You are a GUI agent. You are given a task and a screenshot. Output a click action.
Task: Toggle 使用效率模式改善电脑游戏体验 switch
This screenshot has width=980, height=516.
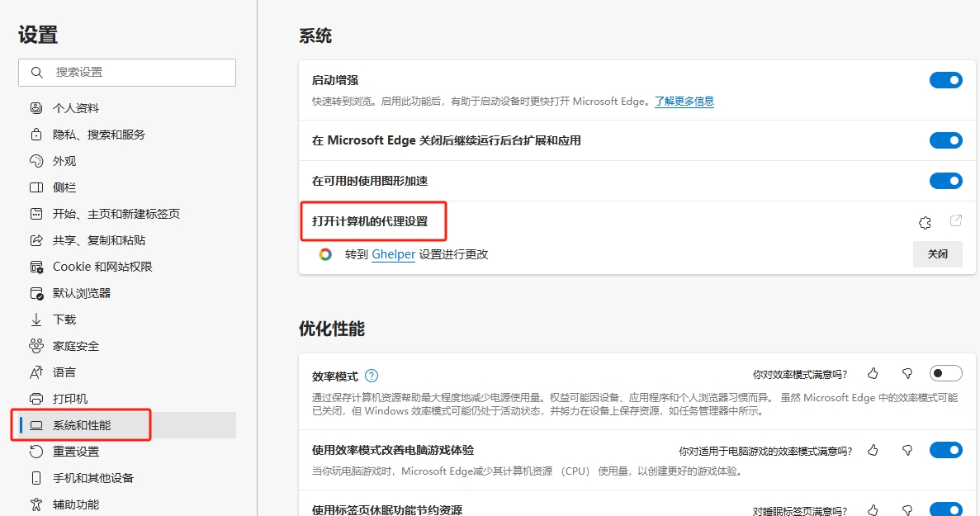click(945, 450)
